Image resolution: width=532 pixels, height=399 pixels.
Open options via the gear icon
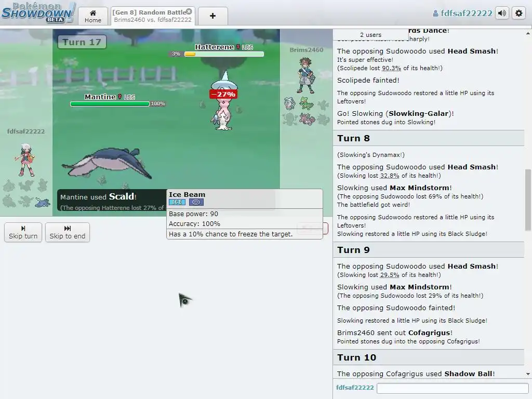(519, 13)
